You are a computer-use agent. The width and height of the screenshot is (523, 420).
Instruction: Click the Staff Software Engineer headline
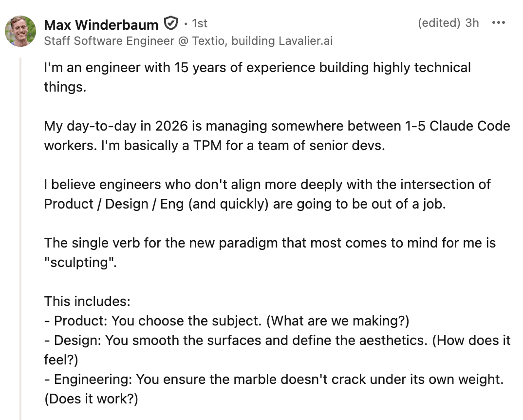[109, 41]
